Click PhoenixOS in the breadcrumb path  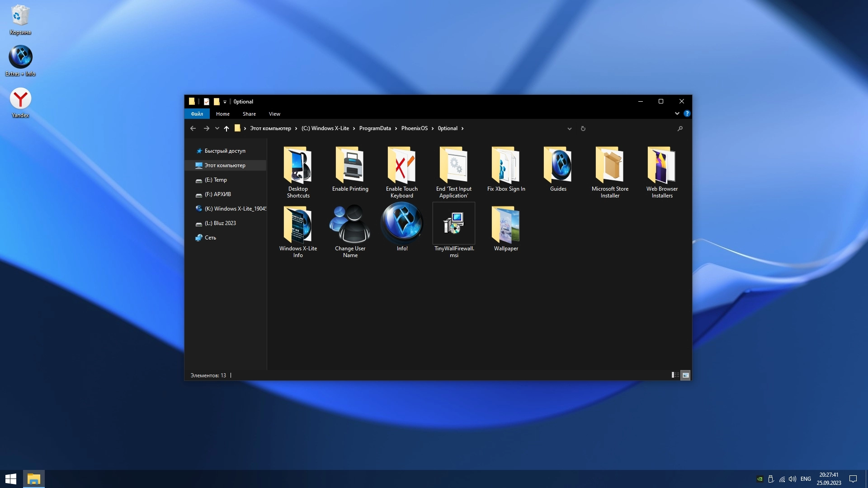(x=414, y=128)
